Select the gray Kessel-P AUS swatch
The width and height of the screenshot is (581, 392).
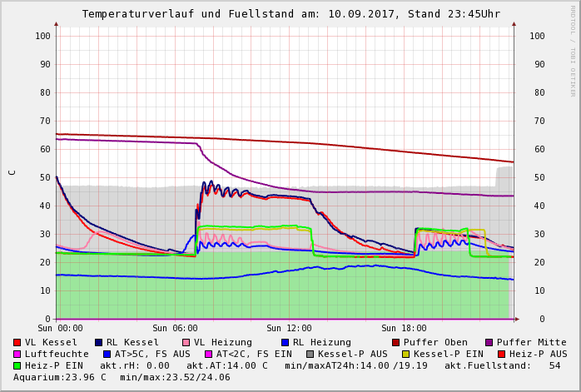[310, 354]
